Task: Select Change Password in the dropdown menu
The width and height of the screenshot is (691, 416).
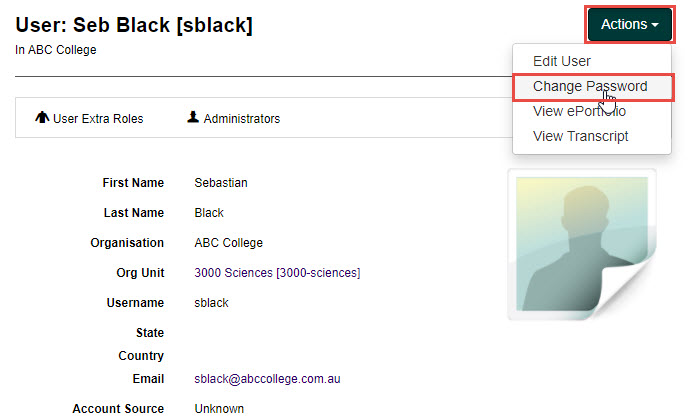Action: tap(589, 86)
